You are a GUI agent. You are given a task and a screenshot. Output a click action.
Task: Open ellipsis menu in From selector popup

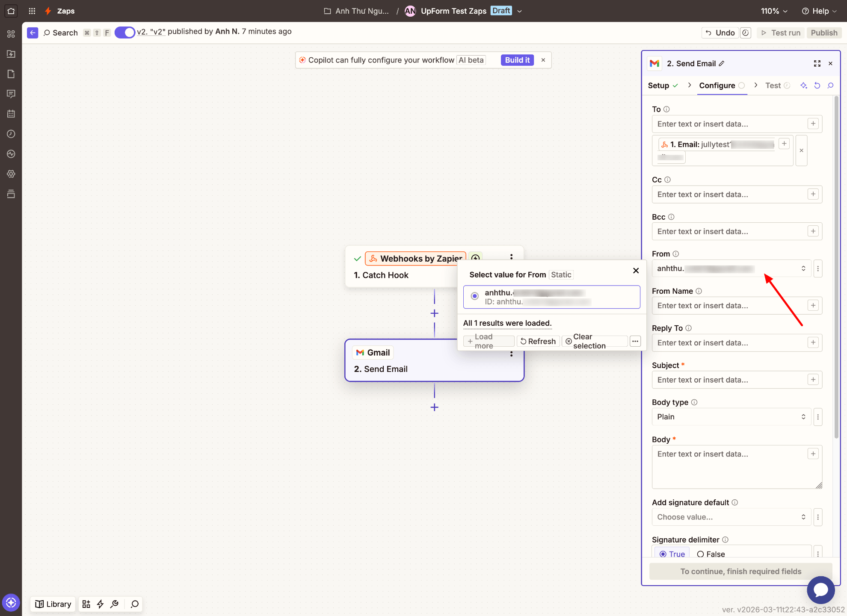(x=635, y=341)
